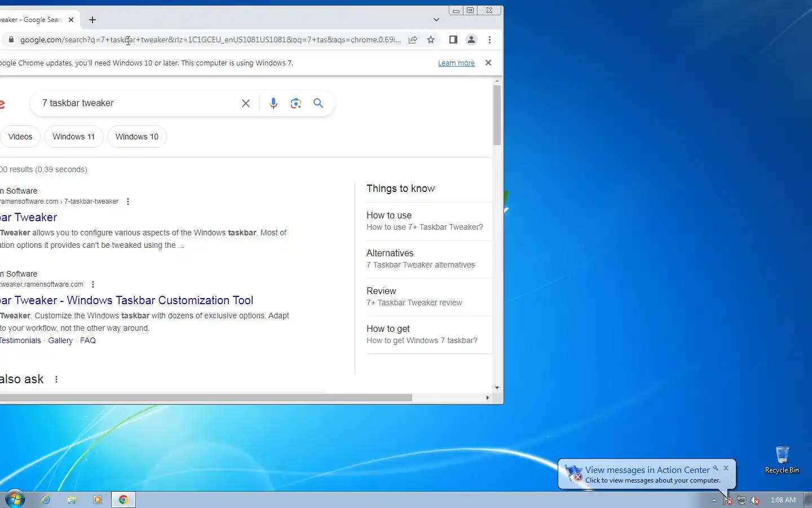
Task: Open the Windows Start menu
Action: (x=15, y=499)
